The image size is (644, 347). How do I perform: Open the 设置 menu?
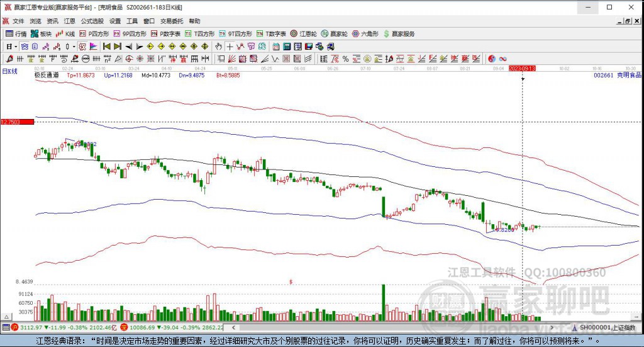[115, 21]
